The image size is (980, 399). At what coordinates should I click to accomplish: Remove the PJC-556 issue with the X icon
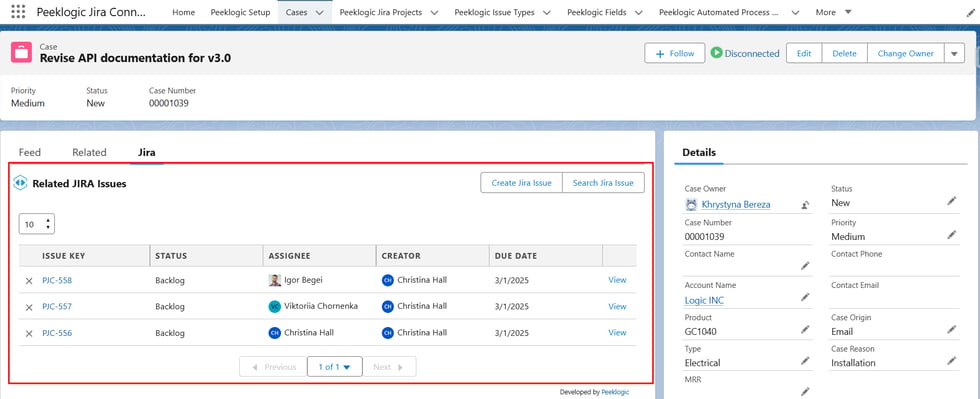(x=29, y=333)
